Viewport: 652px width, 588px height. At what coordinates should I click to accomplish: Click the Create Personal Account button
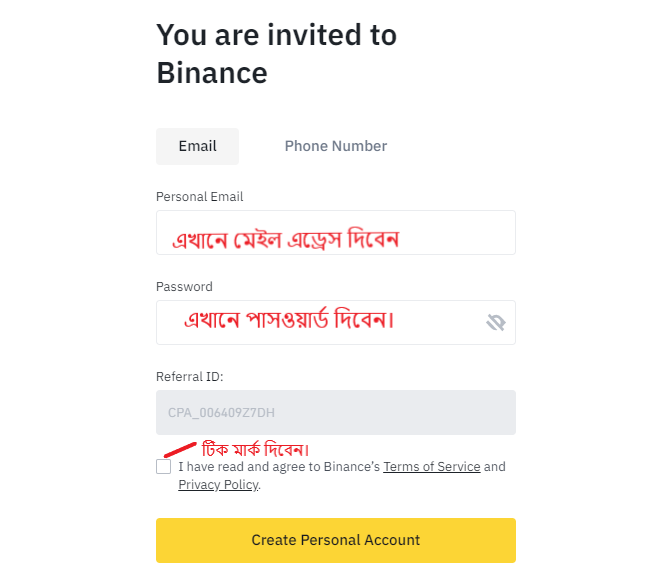click(x=335, y=540)
